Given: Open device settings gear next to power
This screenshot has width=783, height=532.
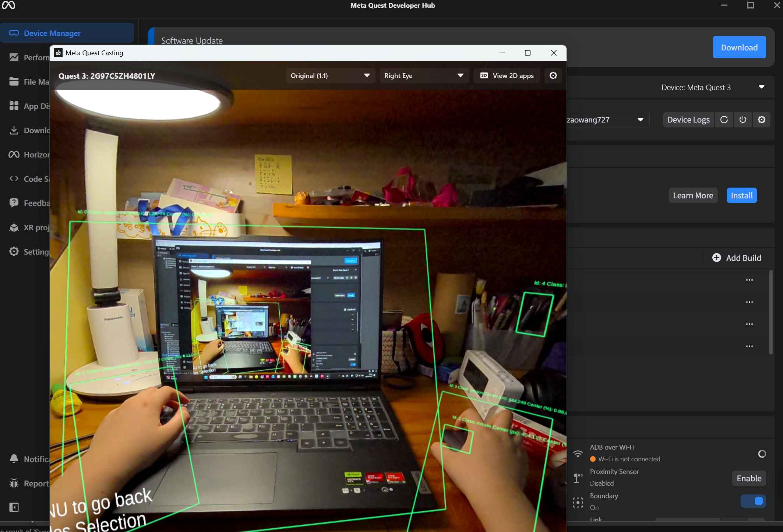Looking at the screenshot, I should [761, 120].
